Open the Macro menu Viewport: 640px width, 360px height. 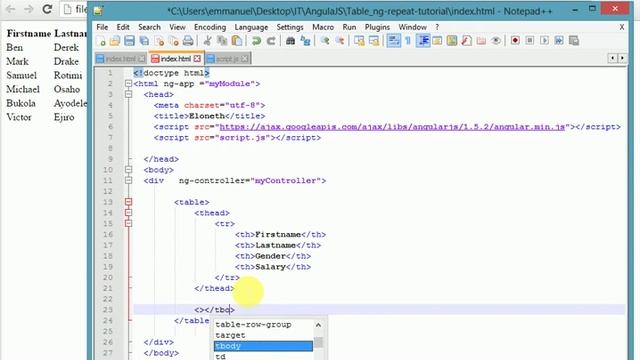(x=323, y=27)
